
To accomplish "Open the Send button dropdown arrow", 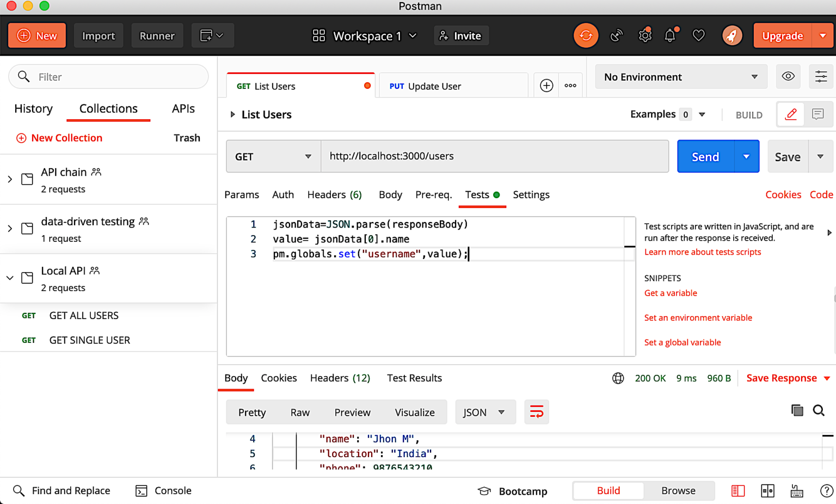I will tap(746, 157).
